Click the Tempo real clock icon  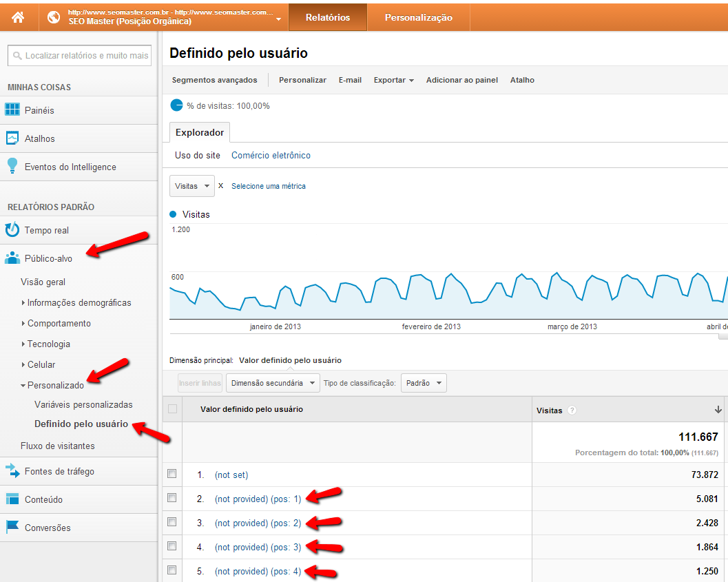pos(12,230)
